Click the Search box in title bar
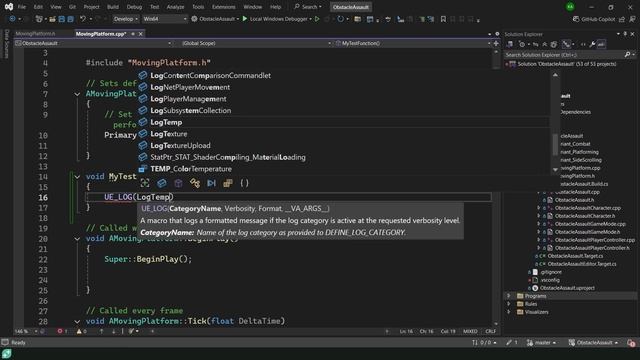Image resolution: width=640 pixels, height=360 pixels. [308, 7]
